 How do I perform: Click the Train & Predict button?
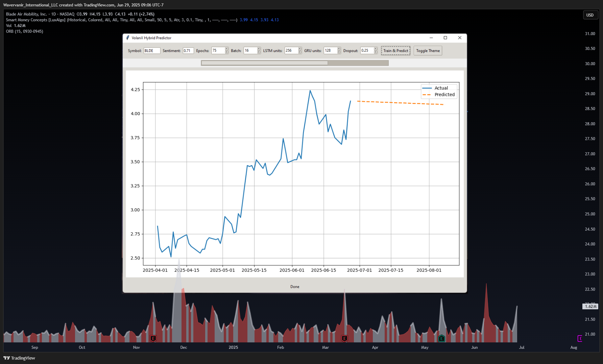pos(395,51)
